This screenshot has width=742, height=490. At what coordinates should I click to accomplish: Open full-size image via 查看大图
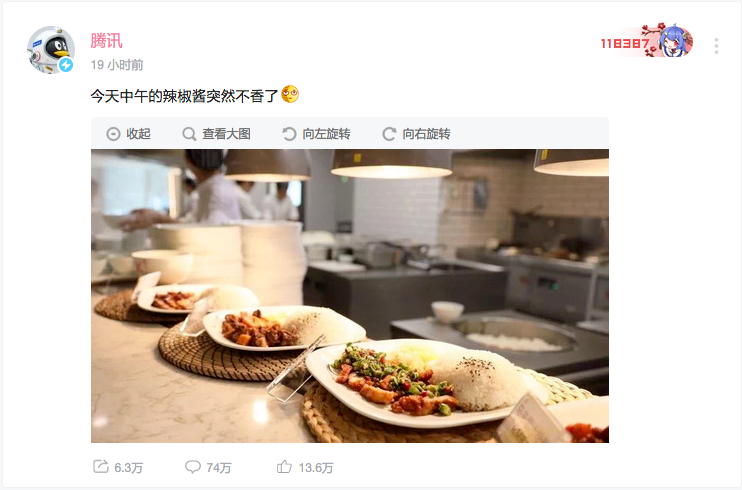coord(226,134)
